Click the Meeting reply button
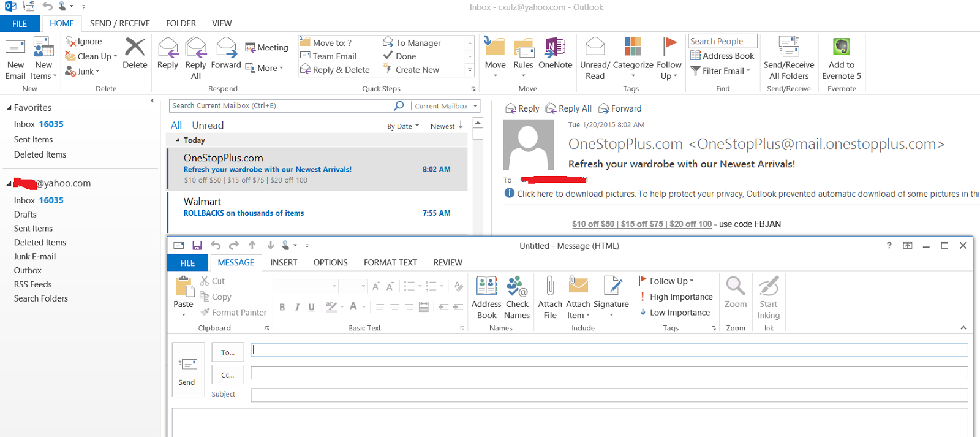Screen dimensions: 980x437 click(x=266, y=47)
